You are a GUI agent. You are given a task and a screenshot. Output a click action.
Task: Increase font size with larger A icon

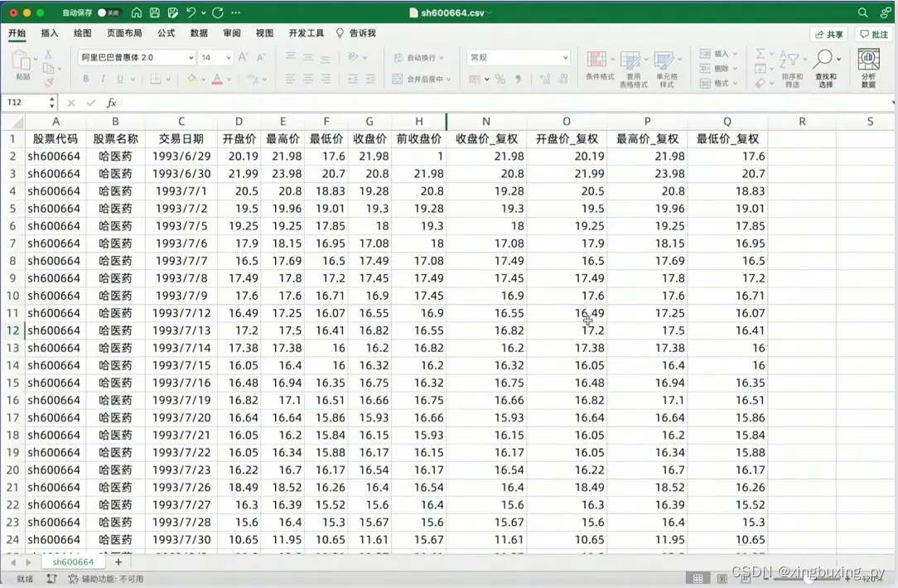243,57
